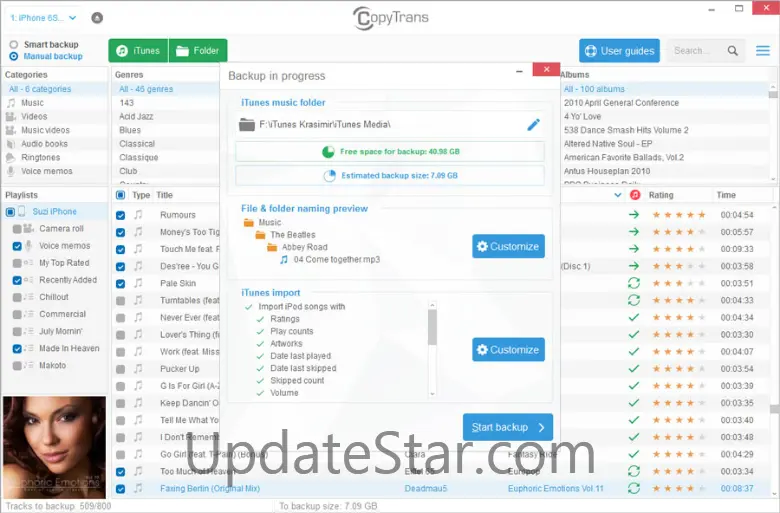Customize file and folder naming
Viewport: 780px width, 513px height.
pos(508,246)
